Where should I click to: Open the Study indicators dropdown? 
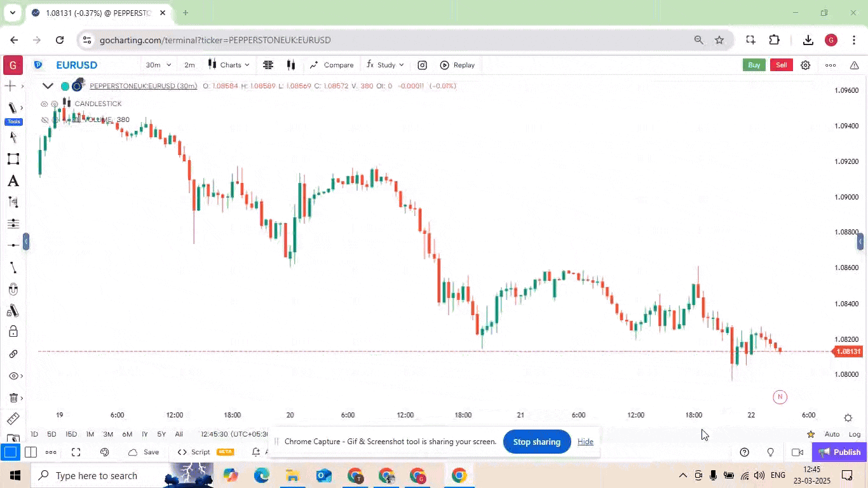tap(385, 65)
